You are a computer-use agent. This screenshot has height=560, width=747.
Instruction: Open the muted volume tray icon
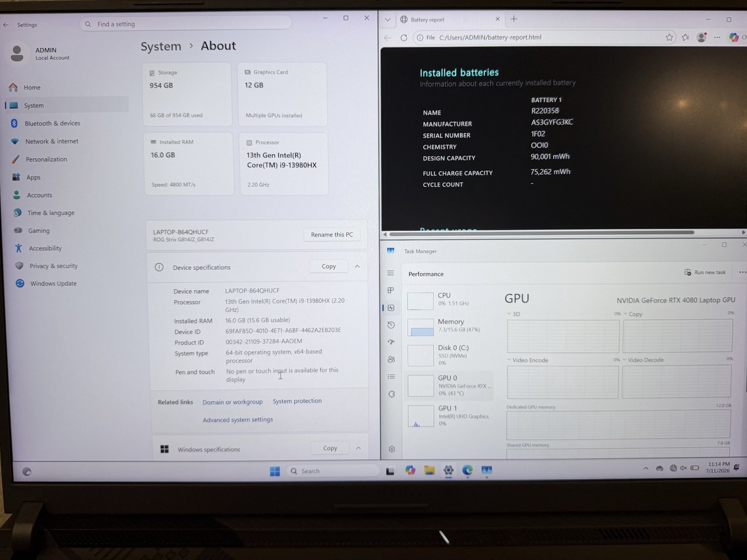coord(684,468)
